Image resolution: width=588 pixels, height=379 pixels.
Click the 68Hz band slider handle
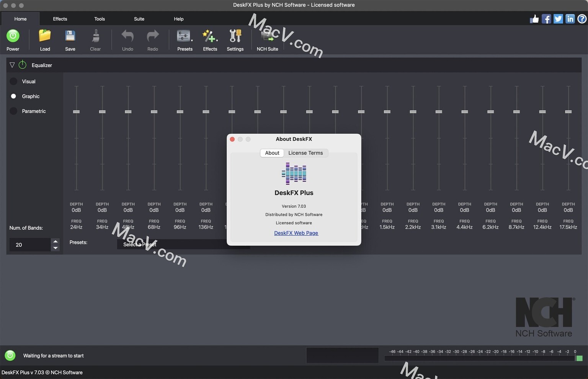(154, 111)
